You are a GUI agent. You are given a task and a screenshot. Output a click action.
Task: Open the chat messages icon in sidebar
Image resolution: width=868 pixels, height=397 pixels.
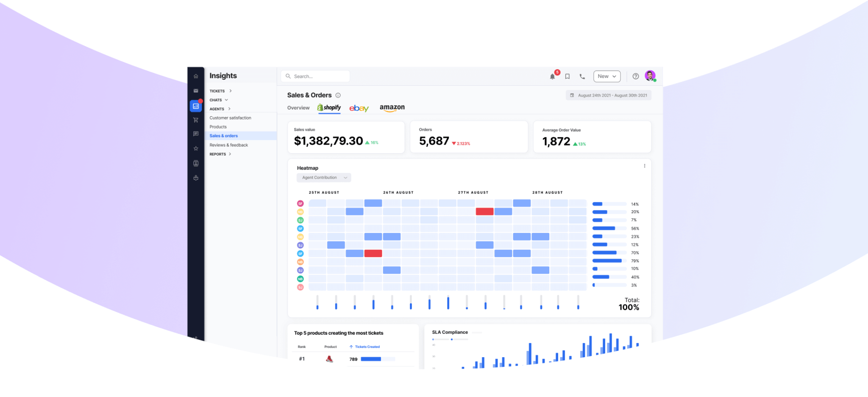pyautogui.click(x=195, y=134)
